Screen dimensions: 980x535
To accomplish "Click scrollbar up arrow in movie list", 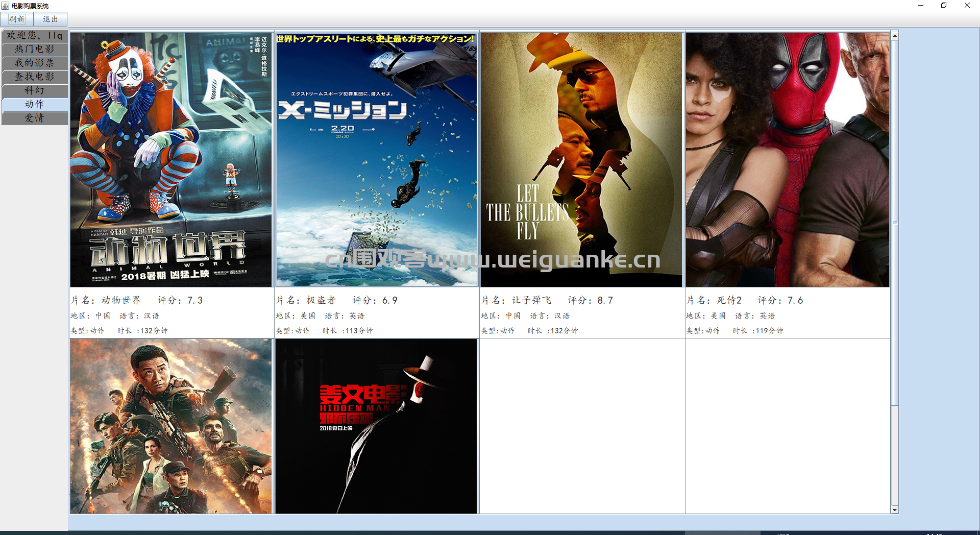I will 895,36.
